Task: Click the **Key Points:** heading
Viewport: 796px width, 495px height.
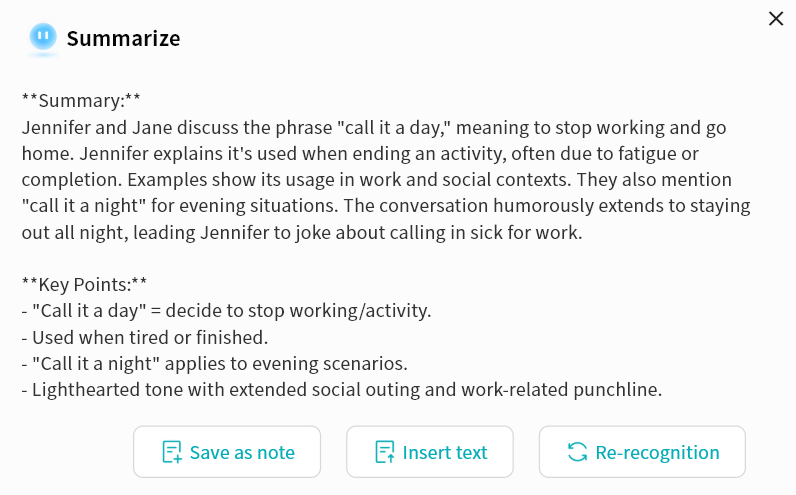Action: (85, 284)
